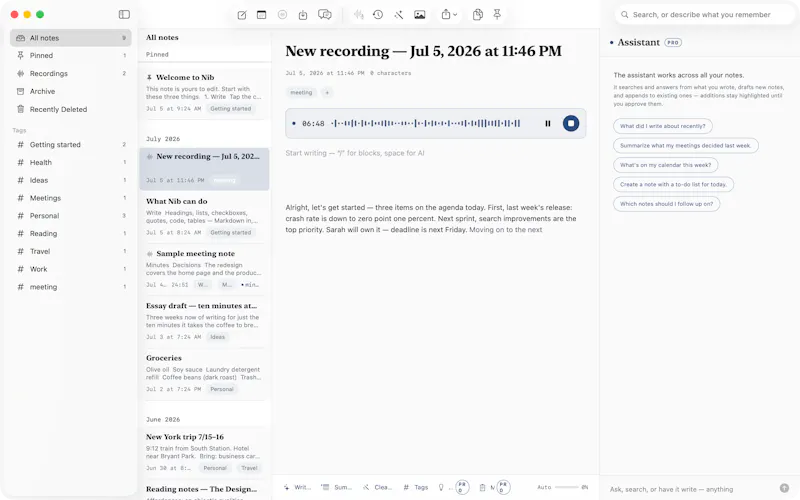Screen dimensions: 800x500
Task: Click the Summarize tool in bottom bar
Action: 337,487
